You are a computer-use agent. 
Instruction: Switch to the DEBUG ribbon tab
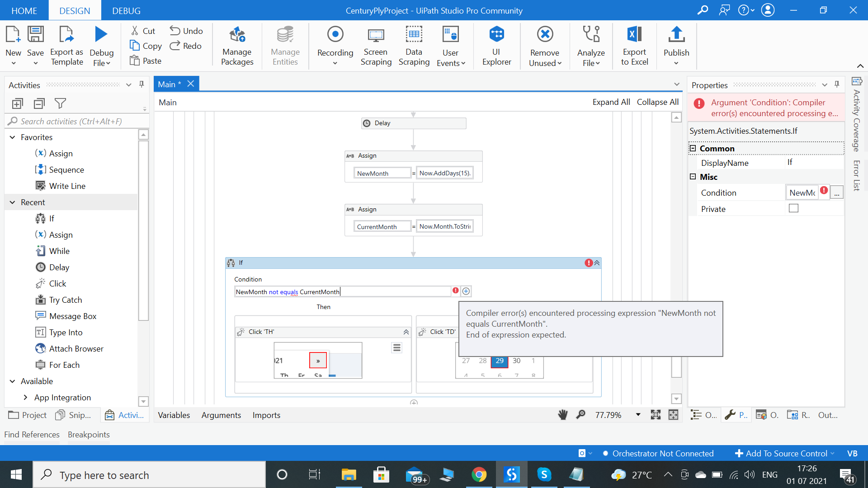[126, 10]
